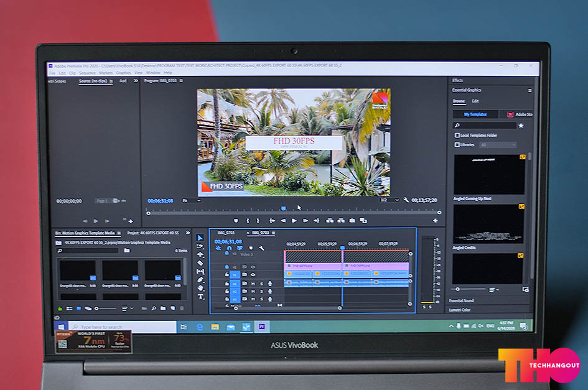Open the sort dropdown in Project panel
588x390 pixels.
pyautogui.click(x=128, y=309)
